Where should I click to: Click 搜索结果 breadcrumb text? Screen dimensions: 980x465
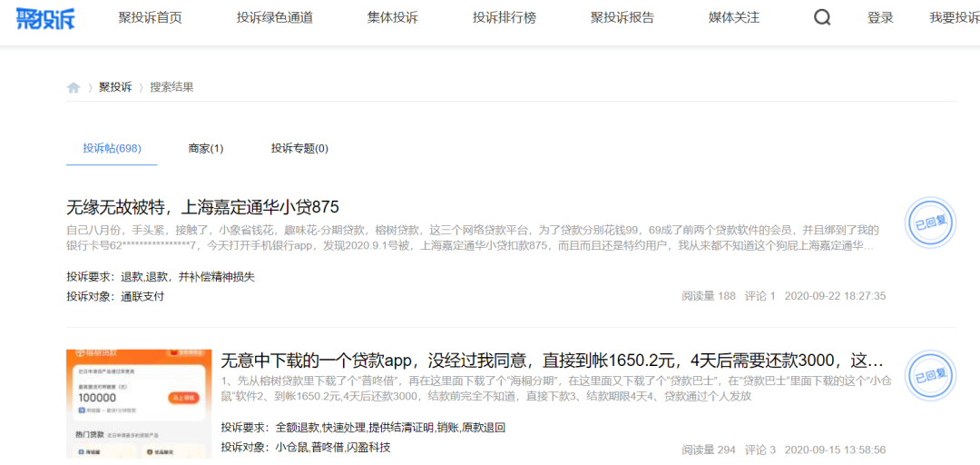[x=171, y=87]
